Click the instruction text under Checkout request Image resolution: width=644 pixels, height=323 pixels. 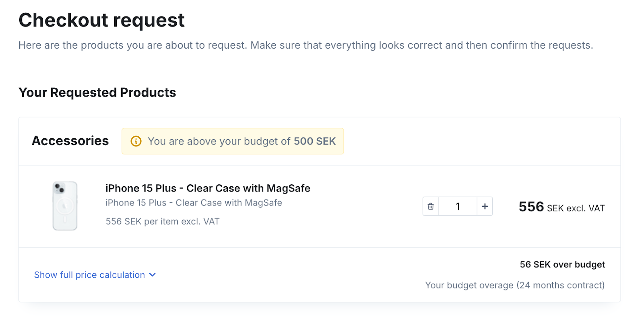[x=306, y=45]
